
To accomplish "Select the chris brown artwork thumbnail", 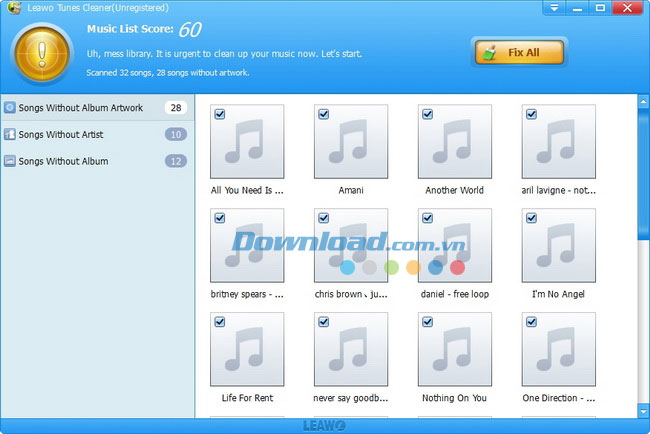I will point(351,245).
